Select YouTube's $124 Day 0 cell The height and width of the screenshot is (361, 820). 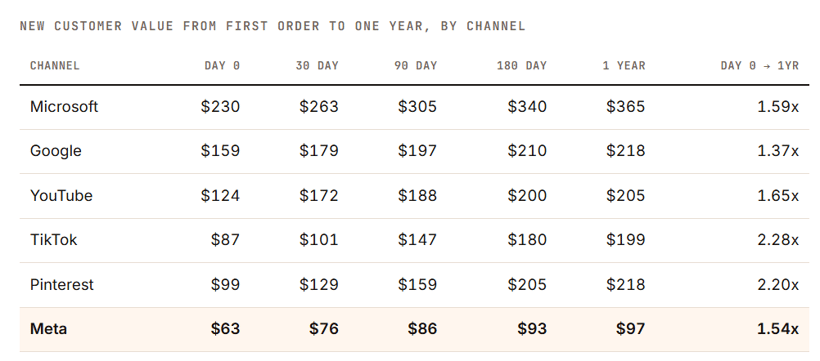click(220, 196)
